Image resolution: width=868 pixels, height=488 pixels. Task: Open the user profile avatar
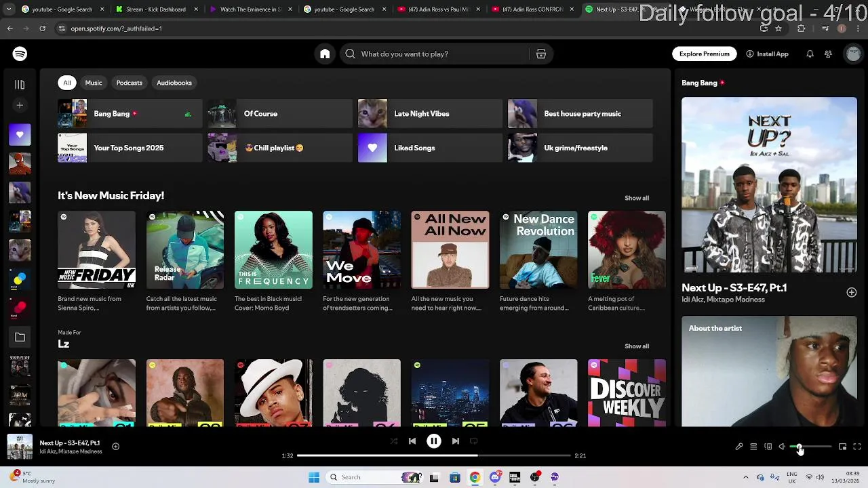[853, 54]
